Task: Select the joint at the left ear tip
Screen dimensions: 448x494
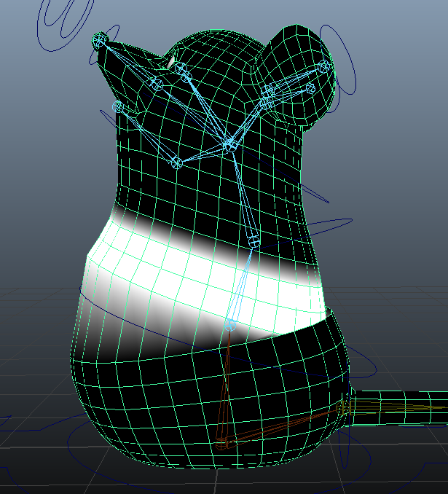Action: pos(100,39)
